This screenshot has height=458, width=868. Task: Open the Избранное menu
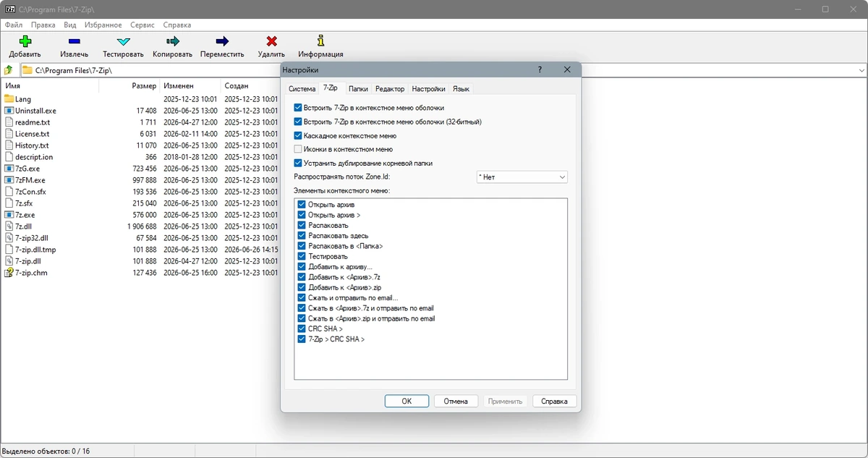coord(103,25)
